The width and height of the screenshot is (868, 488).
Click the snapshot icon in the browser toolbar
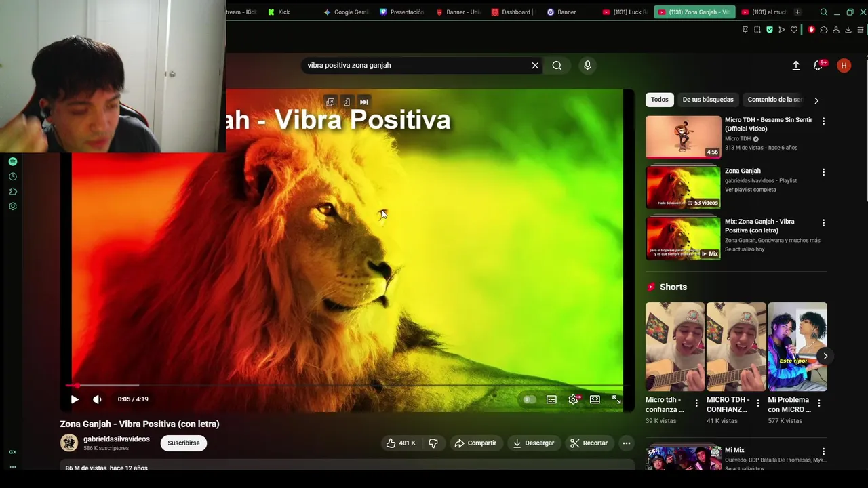point(757,30)
